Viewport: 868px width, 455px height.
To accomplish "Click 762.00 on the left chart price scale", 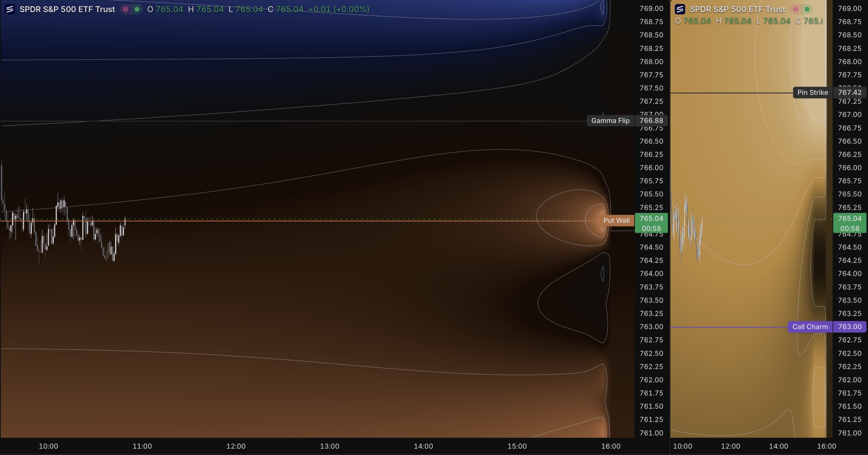I will pyautogui.click(x=651, y=380).
